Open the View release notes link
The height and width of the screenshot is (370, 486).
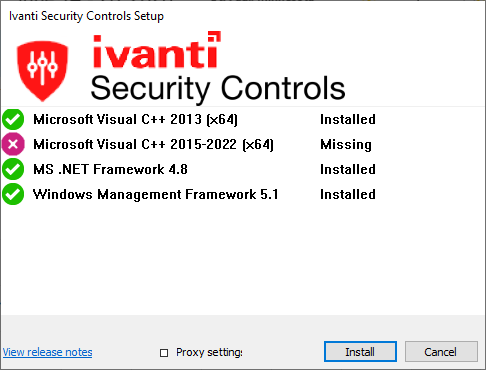pyautogui.click(x=47, y=352)
